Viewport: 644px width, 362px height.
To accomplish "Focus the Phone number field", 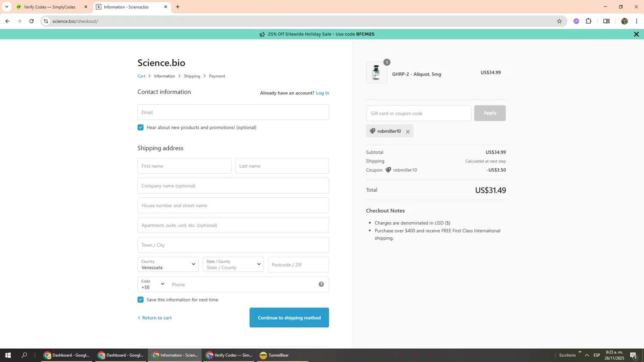I will [x=243, y=284].
